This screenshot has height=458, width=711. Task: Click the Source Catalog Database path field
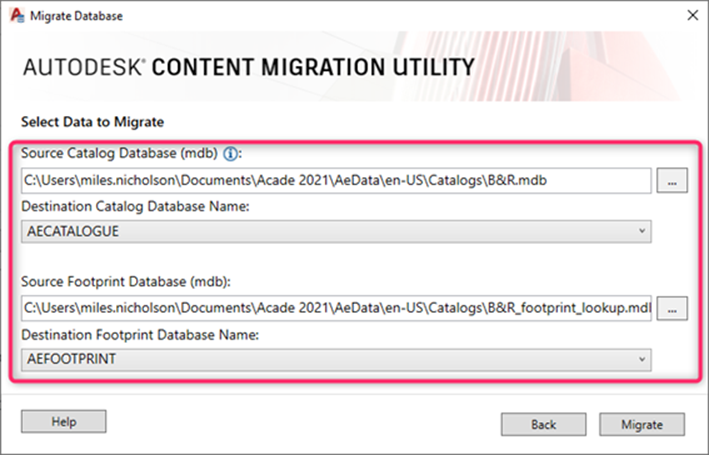tap(336, 180)
